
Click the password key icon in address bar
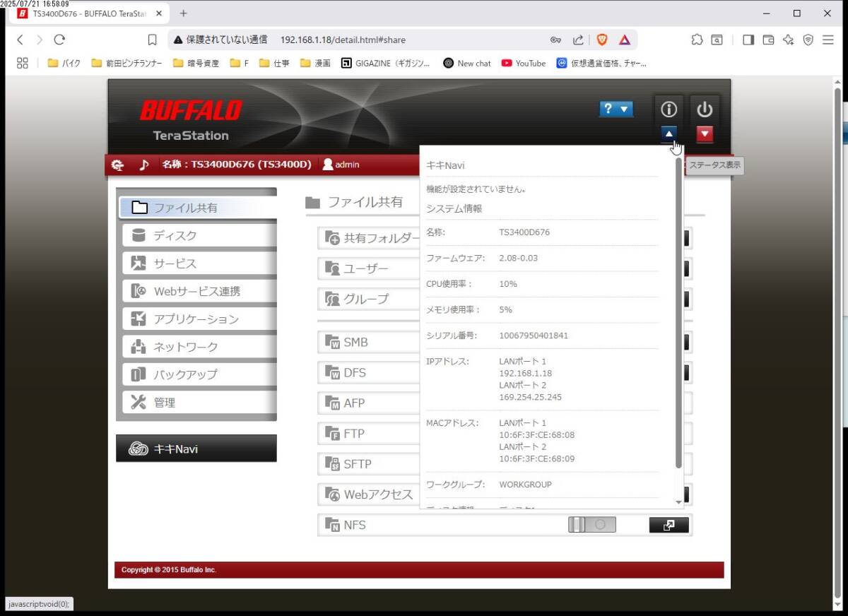556,40
